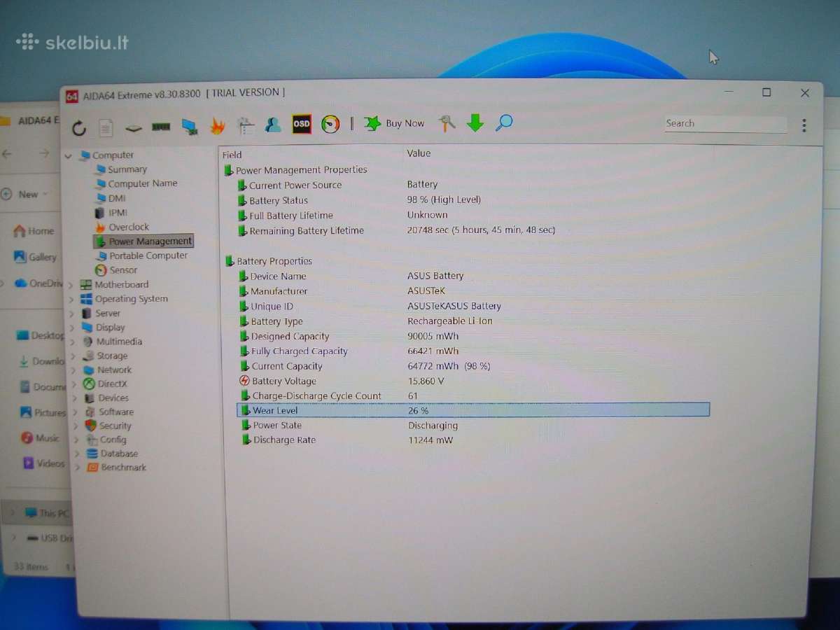Start the system stability test flame icon

point(218,126)
